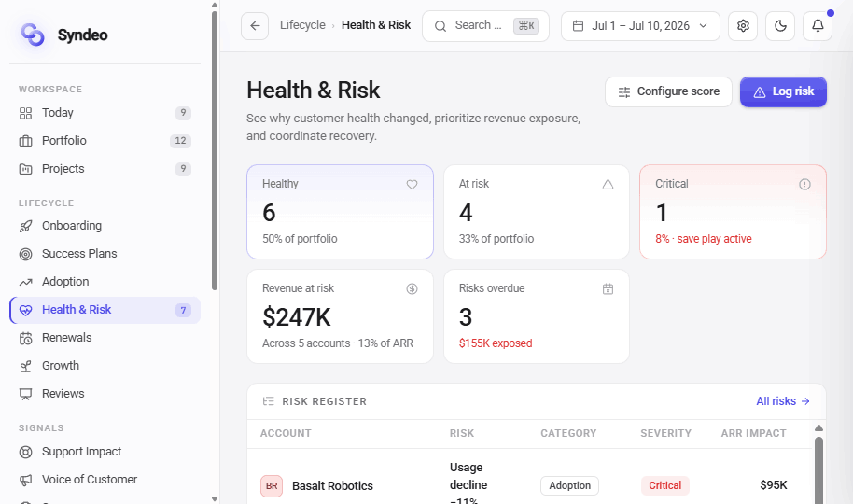The height and width of the screenshot is (504, 853).
Task: Select the Healthy summary card
Action: click(x=340, y=212)
